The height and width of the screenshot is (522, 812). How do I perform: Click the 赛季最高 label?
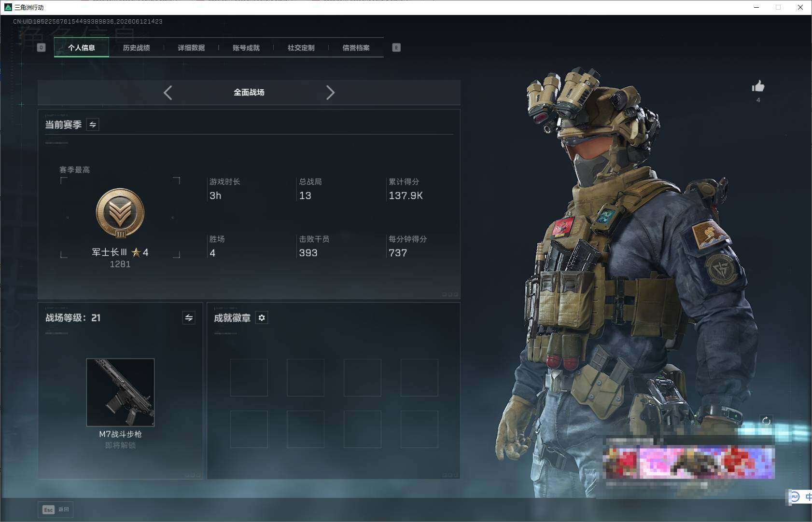(x=74, y=170)
